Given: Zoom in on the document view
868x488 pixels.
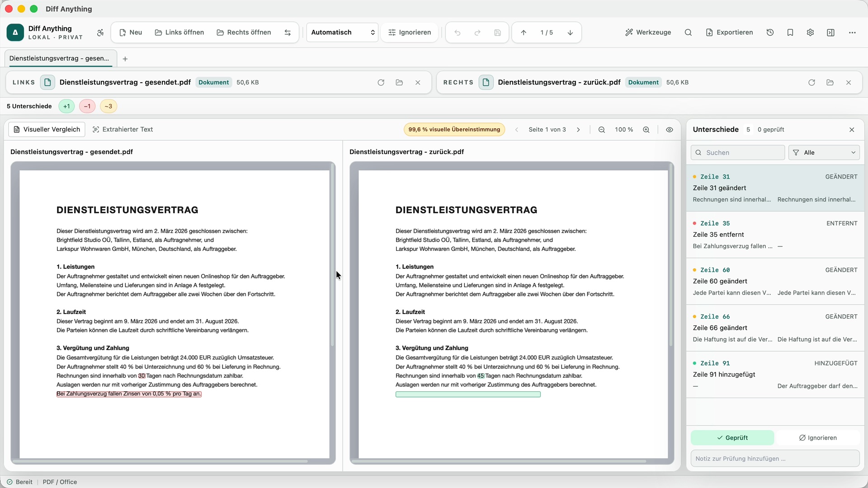Looking at the screenshot, I should tap(646, 130).
